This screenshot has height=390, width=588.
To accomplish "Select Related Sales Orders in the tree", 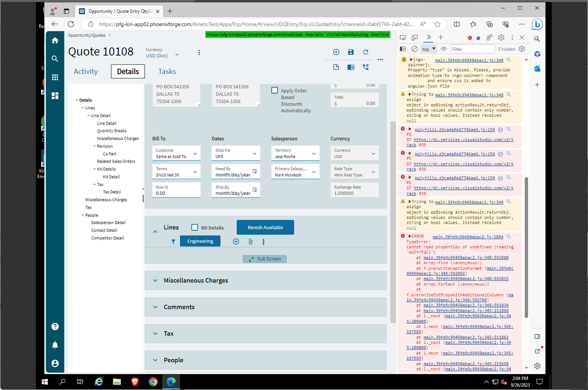I will 116,162.
